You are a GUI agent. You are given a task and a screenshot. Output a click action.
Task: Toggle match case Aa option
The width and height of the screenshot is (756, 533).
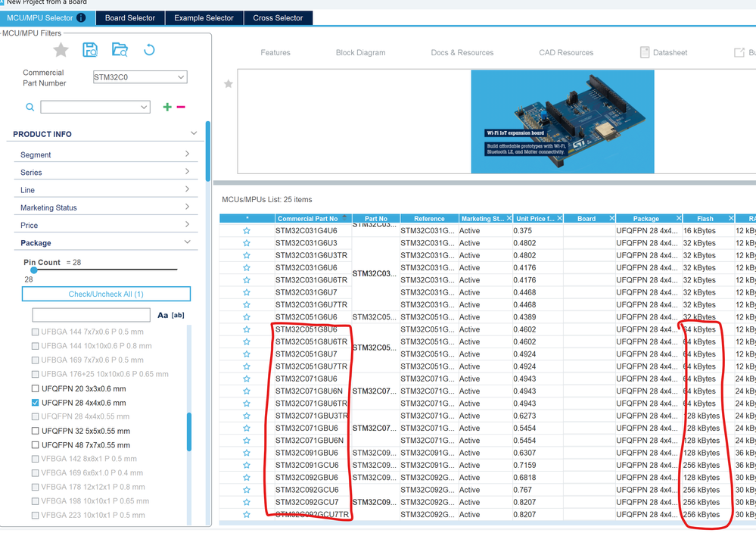(163, 316)
